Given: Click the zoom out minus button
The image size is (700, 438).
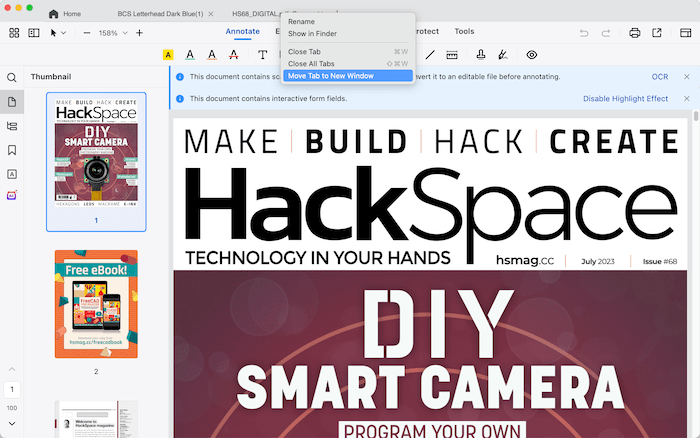Looking at the screenshot, I should pyautogui.click(x=87, y=33).
